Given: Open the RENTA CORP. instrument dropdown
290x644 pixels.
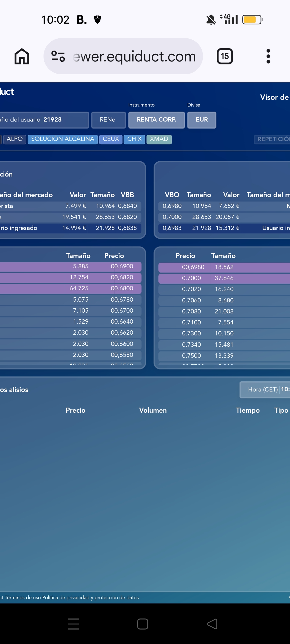Looking at the screenshot, I should click(157, 120).
